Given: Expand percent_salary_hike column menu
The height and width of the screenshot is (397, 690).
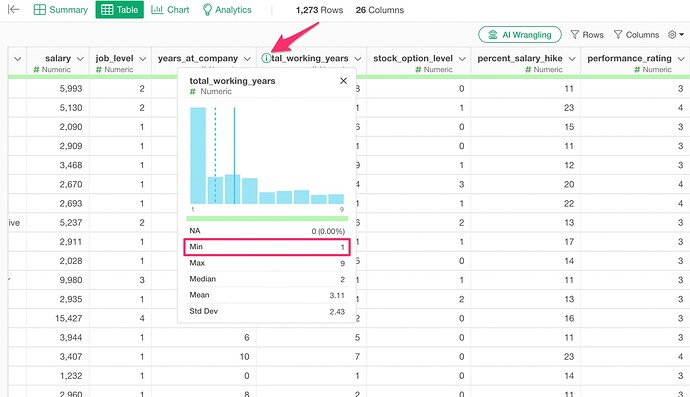Looking at the screenshot, I should click(x=572, y=59).
